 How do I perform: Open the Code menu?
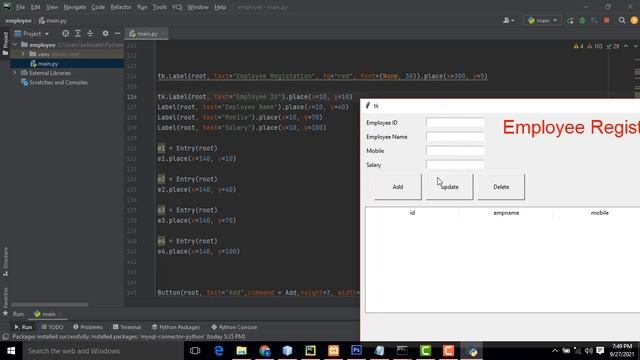[98, 7]
